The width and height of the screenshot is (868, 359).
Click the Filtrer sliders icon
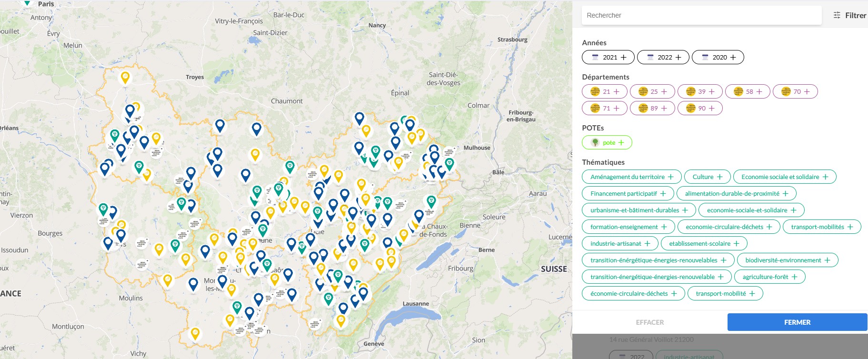tap(837, 15)
